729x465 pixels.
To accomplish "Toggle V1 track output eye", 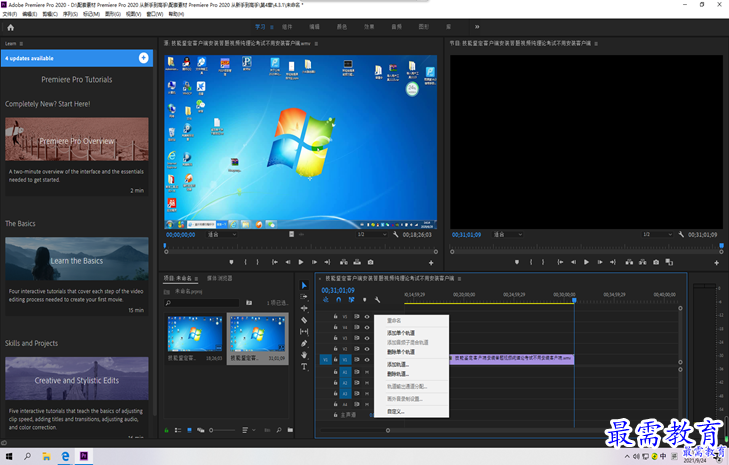I will tap(367, 360).
